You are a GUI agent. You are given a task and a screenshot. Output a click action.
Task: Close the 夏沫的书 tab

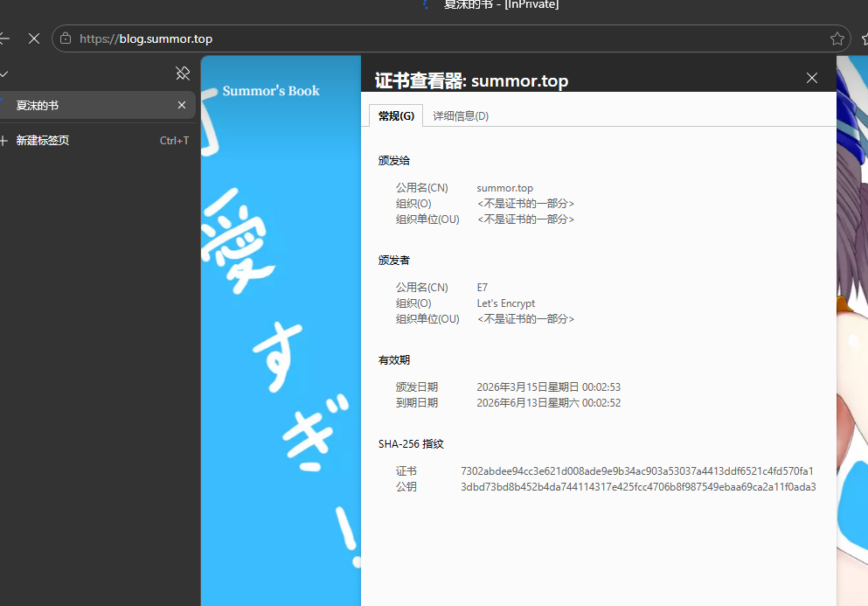coord(181,105)
